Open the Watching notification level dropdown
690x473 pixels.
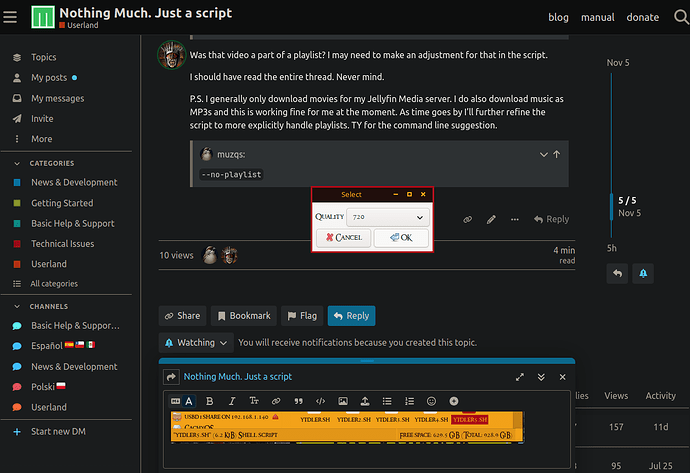coord(196,343)
